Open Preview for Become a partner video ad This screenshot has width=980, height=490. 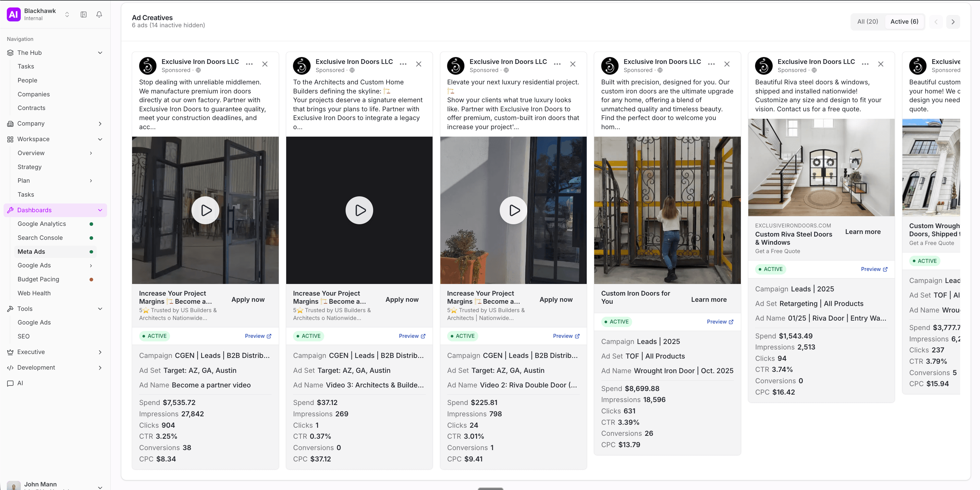coord(258,336)
